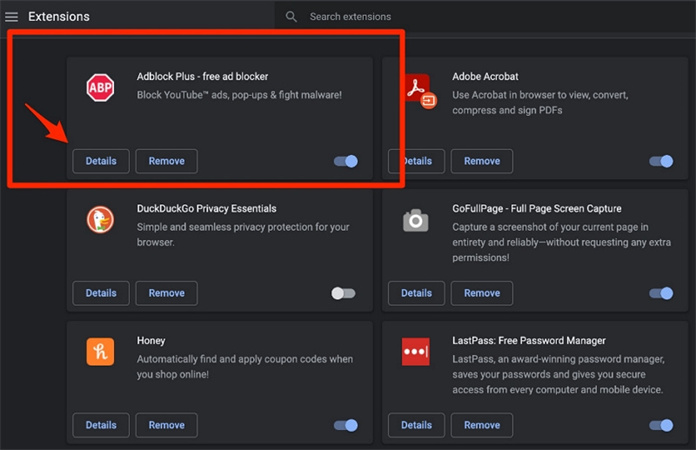Open Details for LastPass password manager
Screen dimensions: 696x450
pos(417,425)
